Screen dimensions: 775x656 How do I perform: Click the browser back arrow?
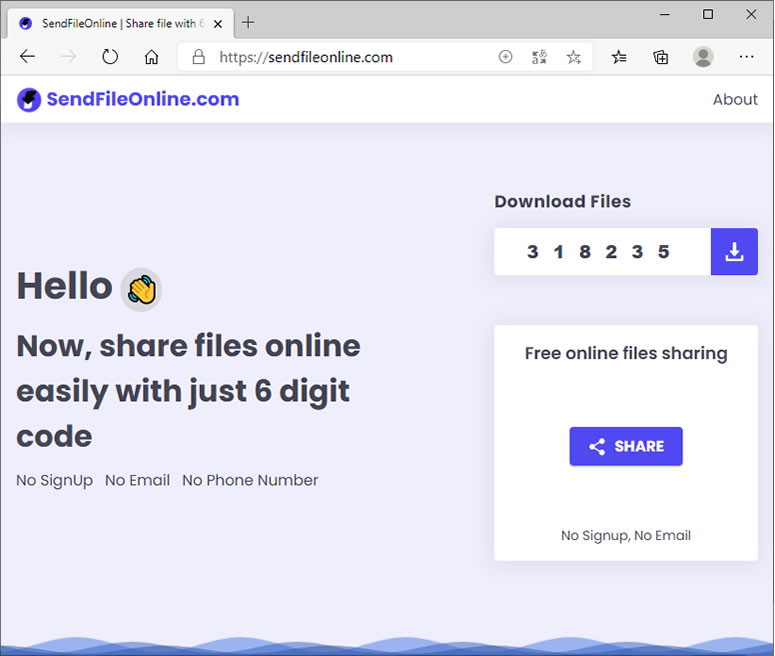click(x=28, y=57)
